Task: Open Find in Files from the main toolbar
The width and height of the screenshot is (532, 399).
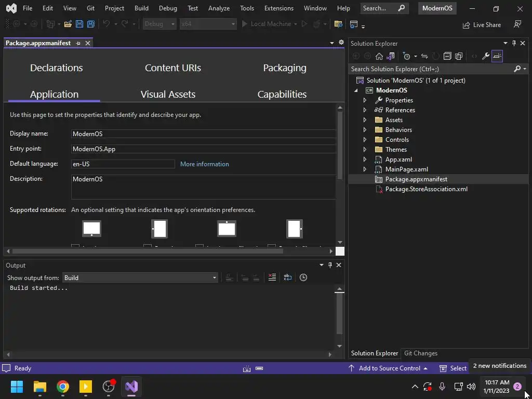Action: [x=338, y=24]
